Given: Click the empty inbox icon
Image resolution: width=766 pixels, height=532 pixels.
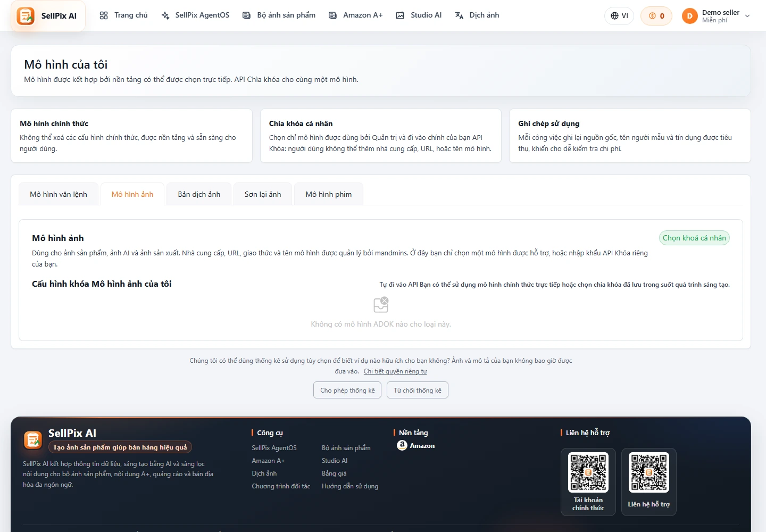Looking at the screenshot, I should point(381,305).
